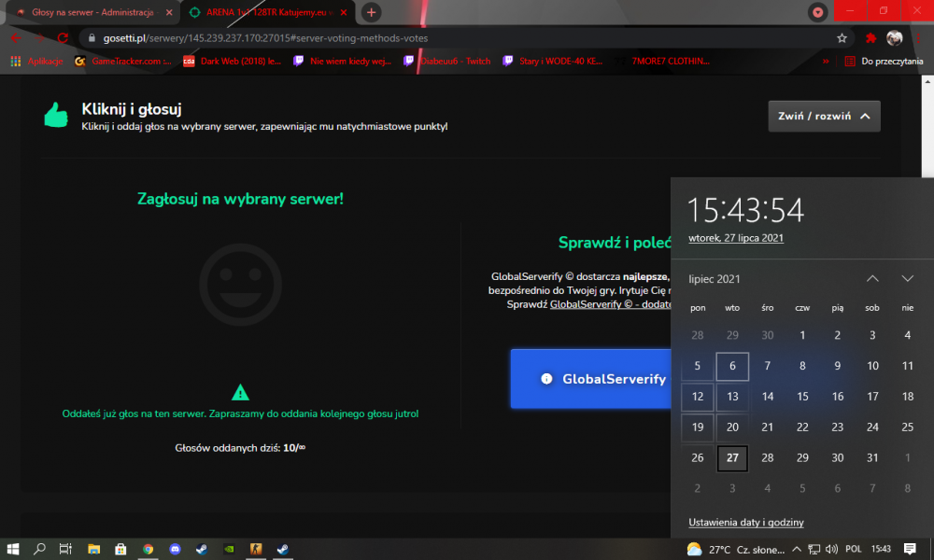Open the Do przeczytania reading list

884,61
